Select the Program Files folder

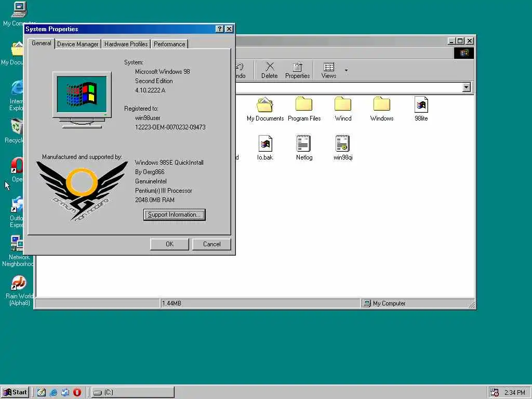coord(304,109)
